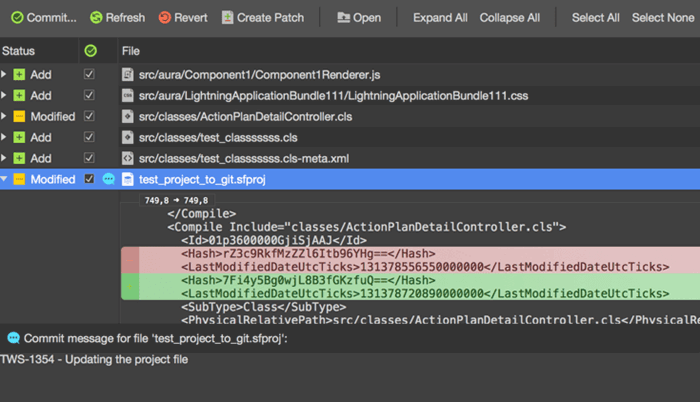Click Add status icon for LightningApplicationBundle111.css
The width and height of the screenshot is (700, 402).
pyautogui.click(x=19, y=96)
